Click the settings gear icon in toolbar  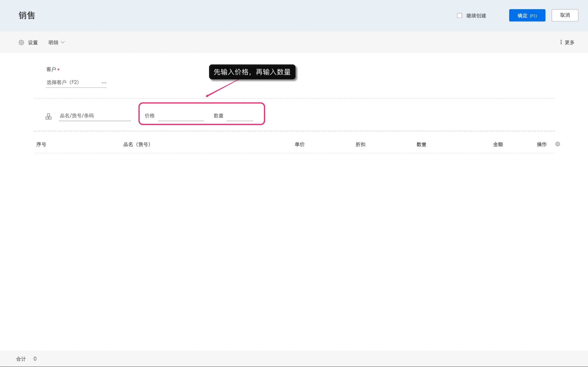click(21, 42)
